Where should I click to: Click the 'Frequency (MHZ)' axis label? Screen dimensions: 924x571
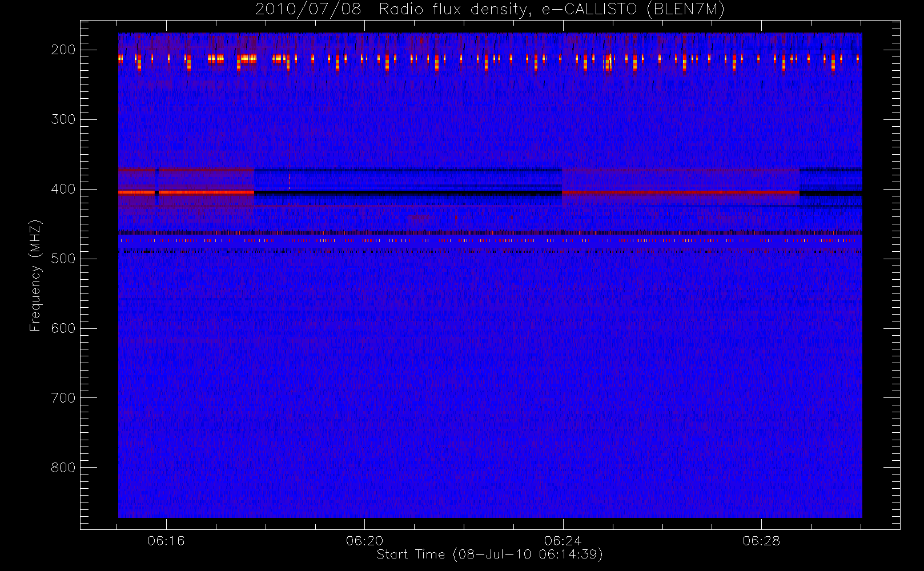point(35,275)
